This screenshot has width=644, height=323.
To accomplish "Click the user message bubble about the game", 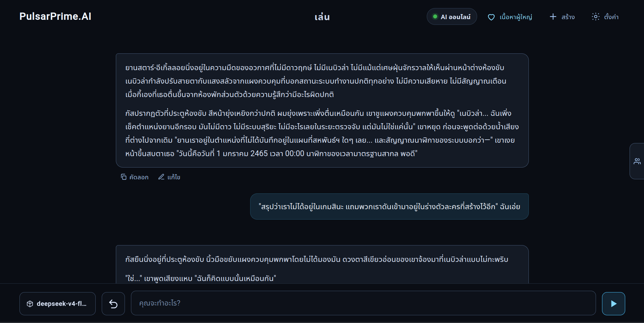I will (x=389, y=206).
